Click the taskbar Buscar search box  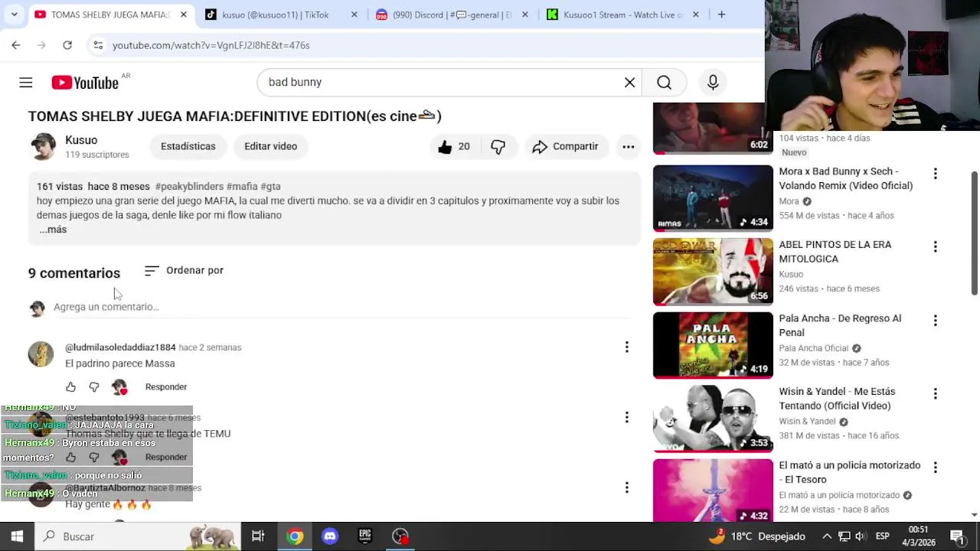pos(138,536)
